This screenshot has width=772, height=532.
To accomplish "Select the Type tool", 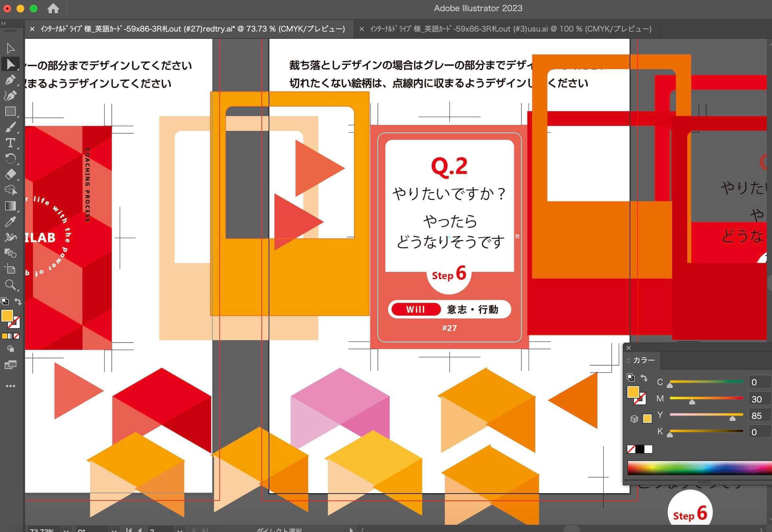I will [x=10, y=143].
